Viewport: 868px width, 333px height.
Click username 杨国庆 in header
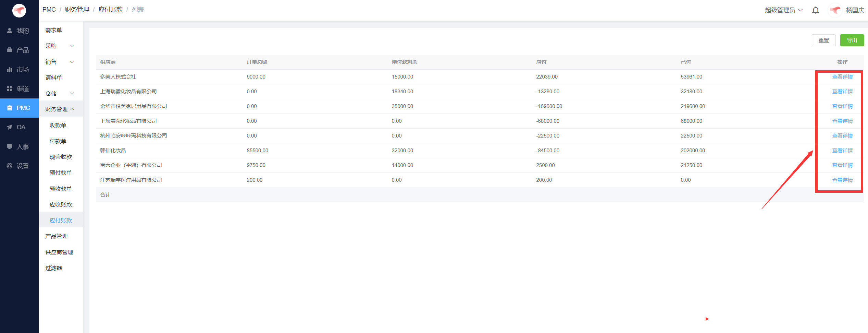pos(855,10)
